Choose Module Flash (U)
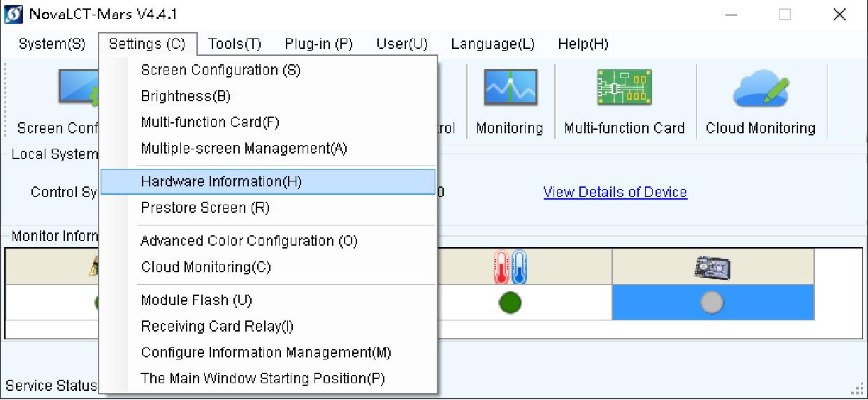 [x=268, y=300]
